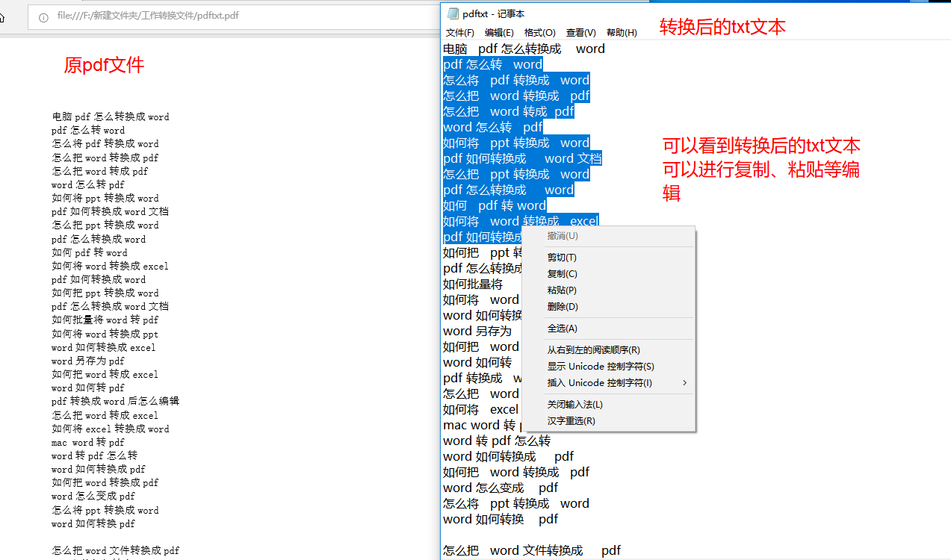Select 显示 Unicode 控制字符(S) in context menu
The width and height of the screenshot is (951, 560).
609,367
